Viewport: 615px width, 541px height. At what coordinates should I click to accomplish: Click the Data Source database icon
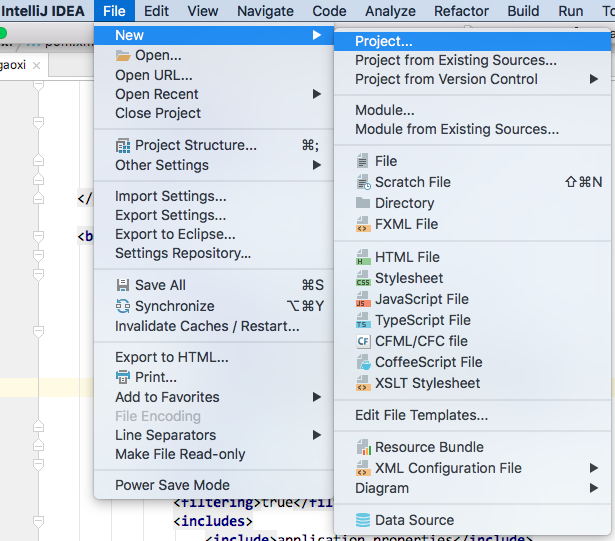tap(363, 521)
